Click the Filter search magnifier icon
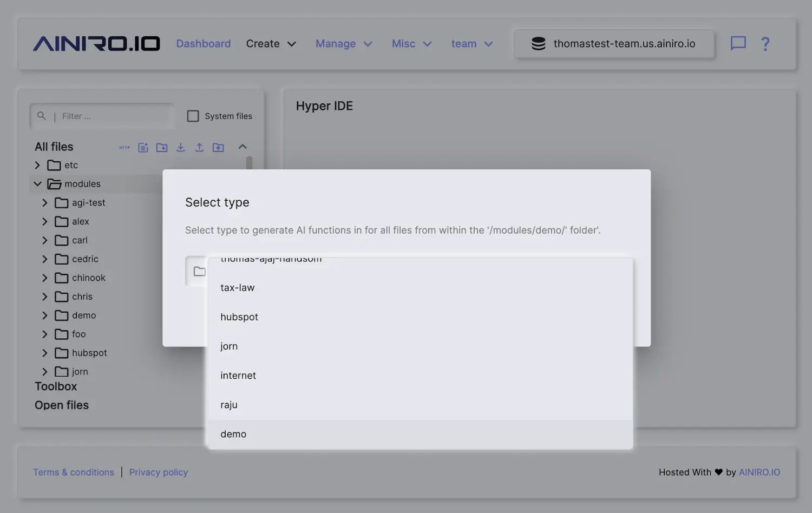The height and width of the screenshot is (513, 812). [42, 116]
